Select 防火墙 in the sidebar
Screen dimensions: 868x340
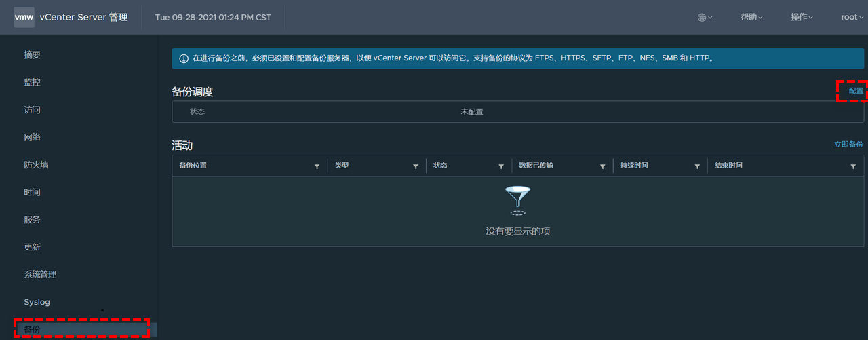[x=36, y=165]
